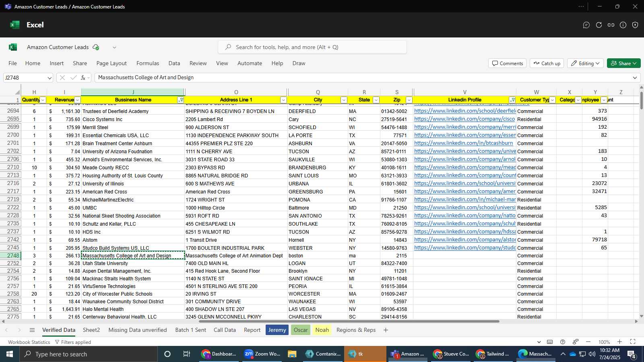The width and height of the screenshot is (644, 362).
Task: Go to next sheet arrow
Action: (x=19, y=330)
